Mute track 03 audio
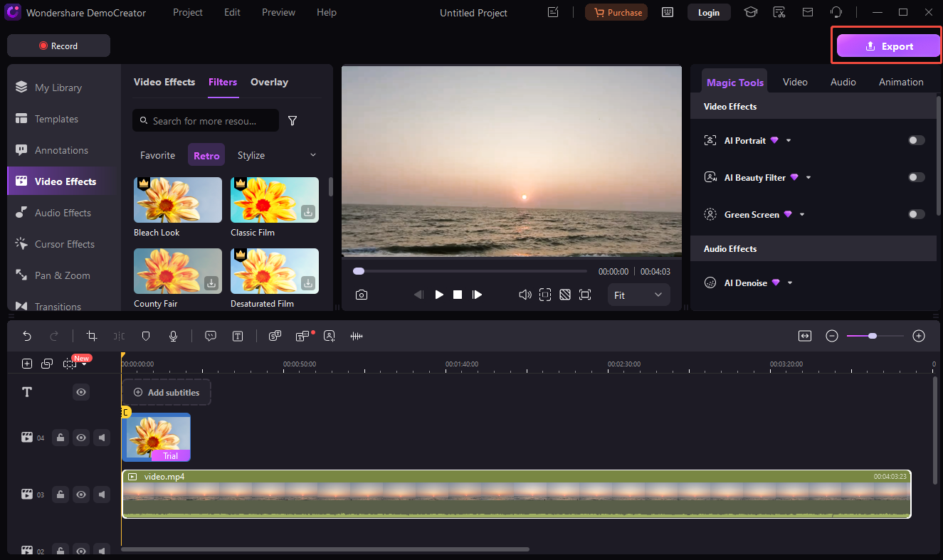943x560 pixels. [x=102, y=494]
